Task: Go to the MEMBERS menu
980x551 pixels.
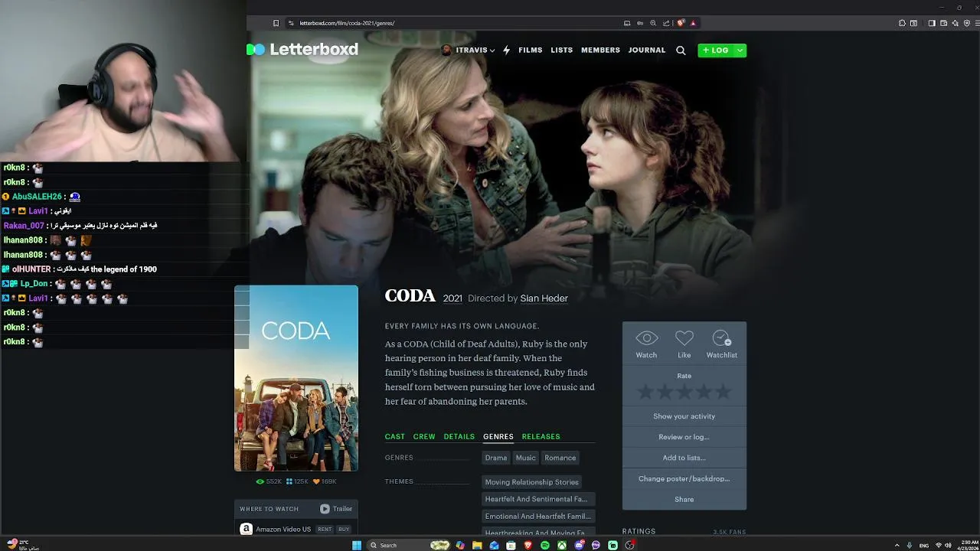Action: coord(600,50)
